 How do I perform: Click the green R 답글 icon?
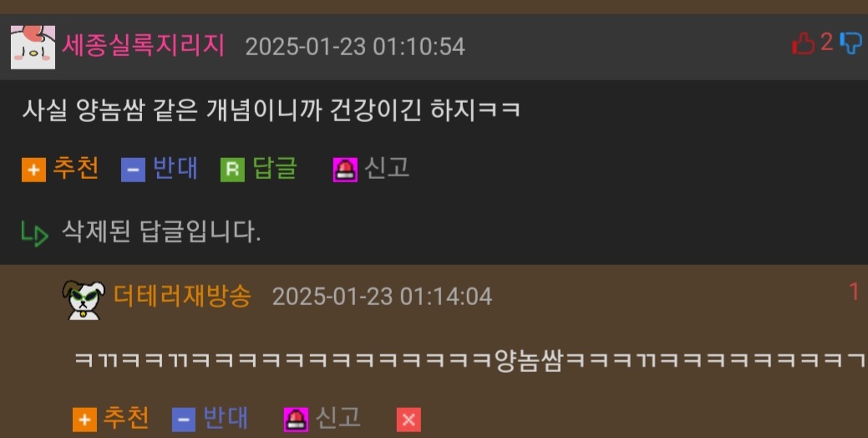pos(232,170)
